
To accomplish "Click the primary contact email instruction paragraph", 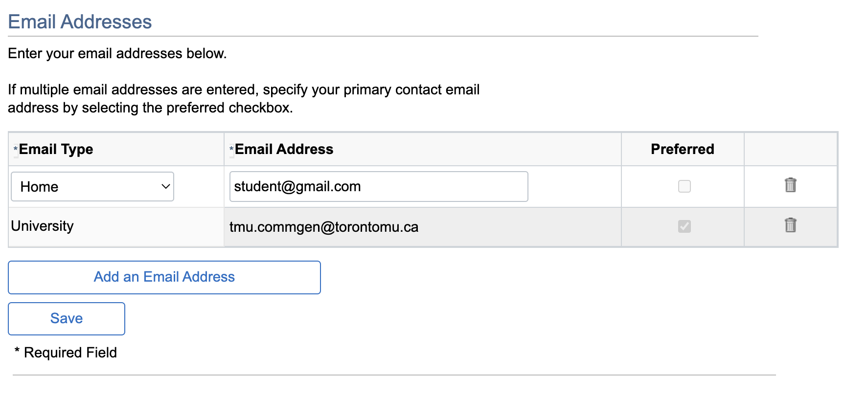I will pyautogui.click(x=243, y=99).
